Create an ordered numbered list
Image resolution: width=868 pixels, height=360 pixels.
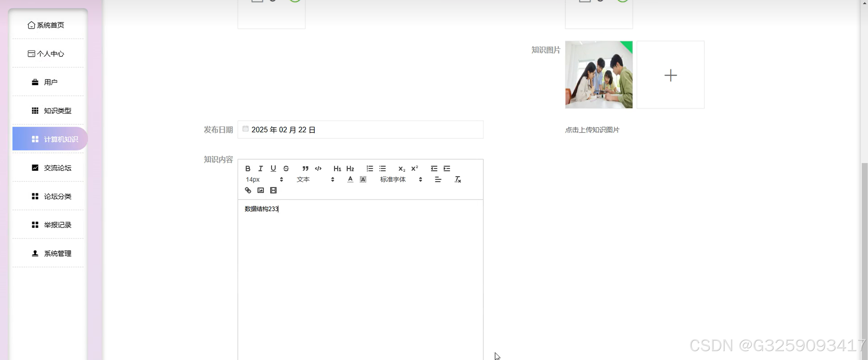pos(370,168)
